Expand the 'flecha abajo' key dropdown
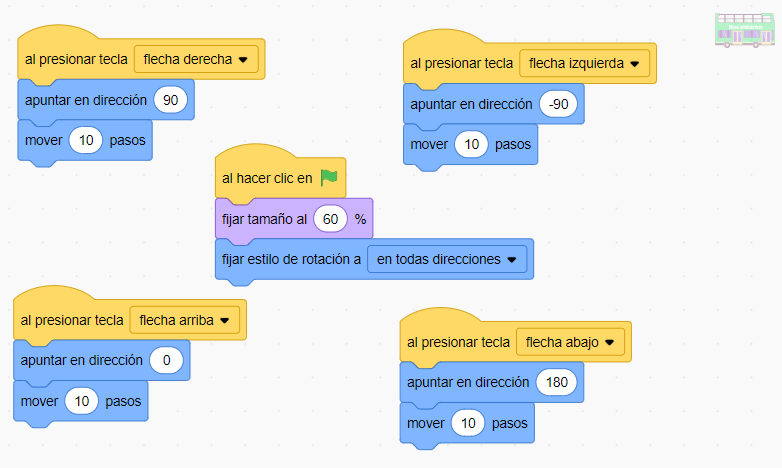The width and height of the screenshot is (782, 468). (570, 342)
